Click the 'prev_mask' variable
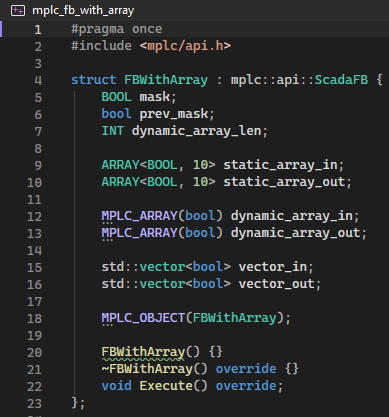Screen dimensions: 389x417 click(x=174, y=114)
